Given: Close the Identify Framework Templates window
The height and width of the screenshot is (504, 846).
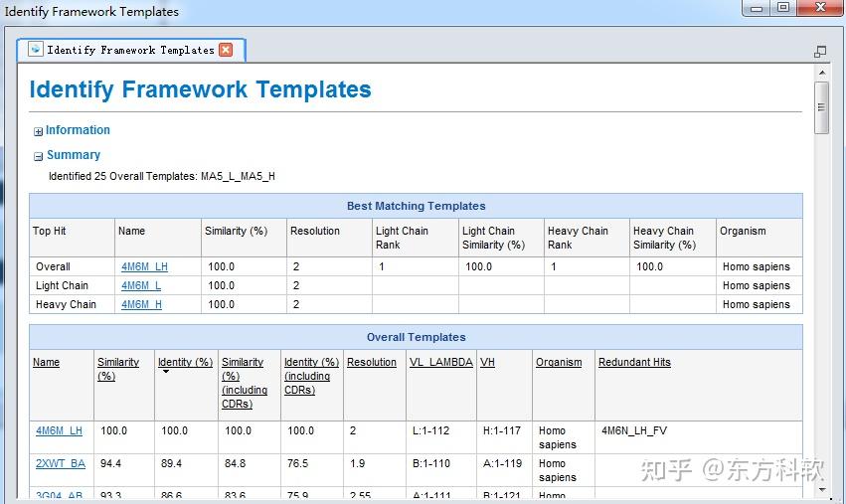Looking at the screenshot, I should [x=820, y=8].
